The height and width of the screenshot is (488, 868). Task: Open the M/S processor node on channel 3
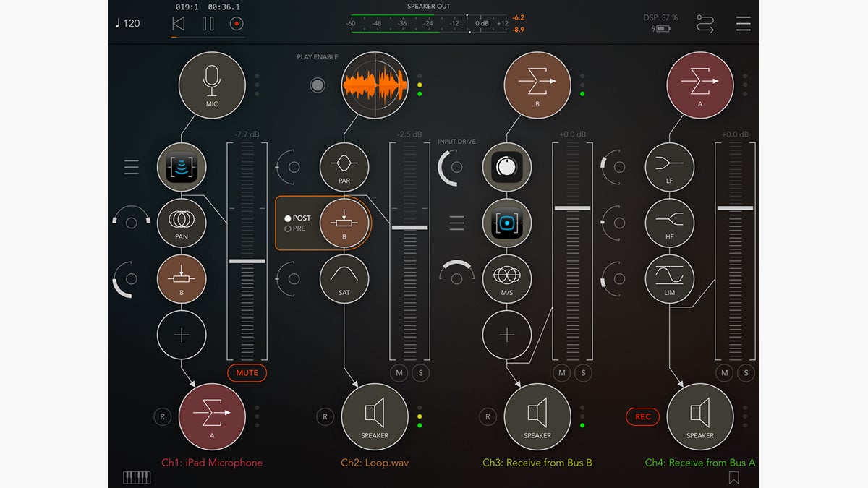pyautogui.click(x=507, y=278)
